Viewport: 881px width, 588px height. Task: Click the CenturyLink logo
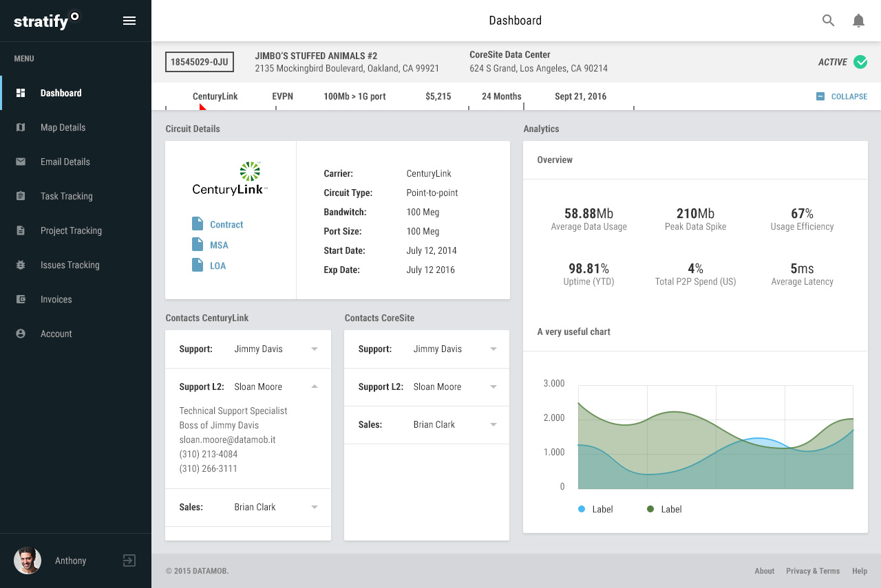(x=231, y=179)
